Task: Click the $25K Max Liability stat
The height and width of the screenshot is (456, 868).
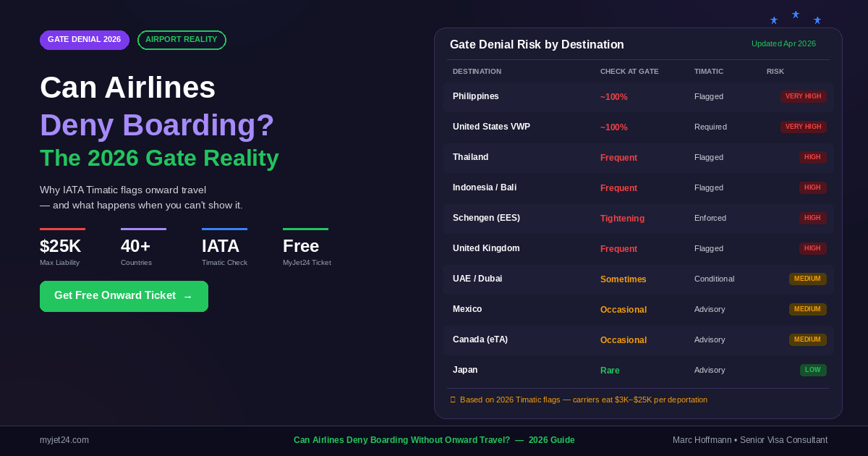Action: click(61, 250)
